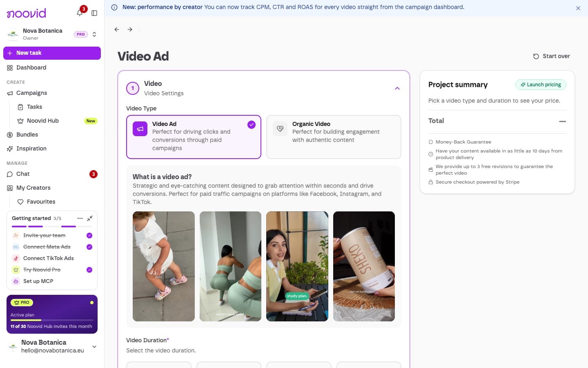Viewport: 588px width, 368px height.
Task: Click the Launch pricing badge
Action: (541, 85)
